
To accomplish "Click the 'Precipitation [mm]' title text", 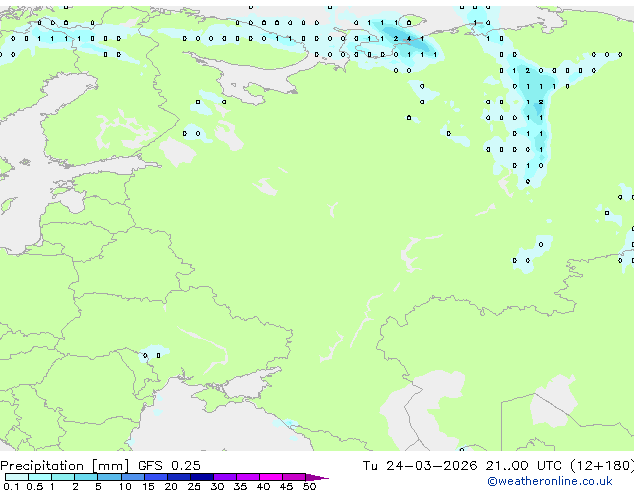I will [x=65, y=466].
